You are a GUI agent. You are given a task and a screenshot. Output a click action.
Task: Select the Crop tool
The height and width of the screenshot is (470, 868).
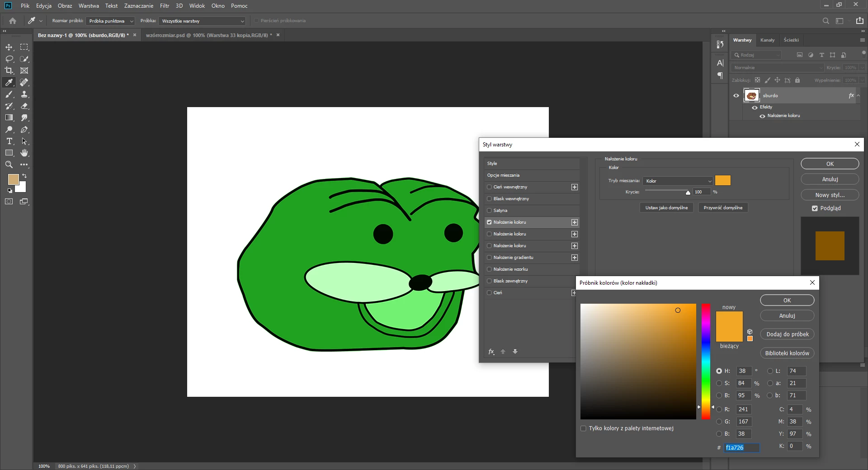click(x=9, y=70)
